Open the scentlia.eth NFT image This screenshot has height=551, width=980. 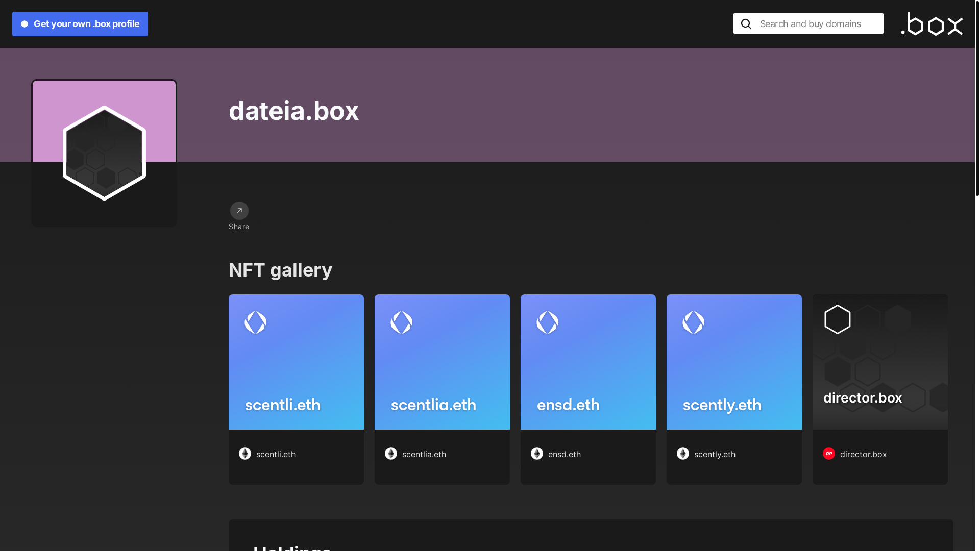click(442, 362)
